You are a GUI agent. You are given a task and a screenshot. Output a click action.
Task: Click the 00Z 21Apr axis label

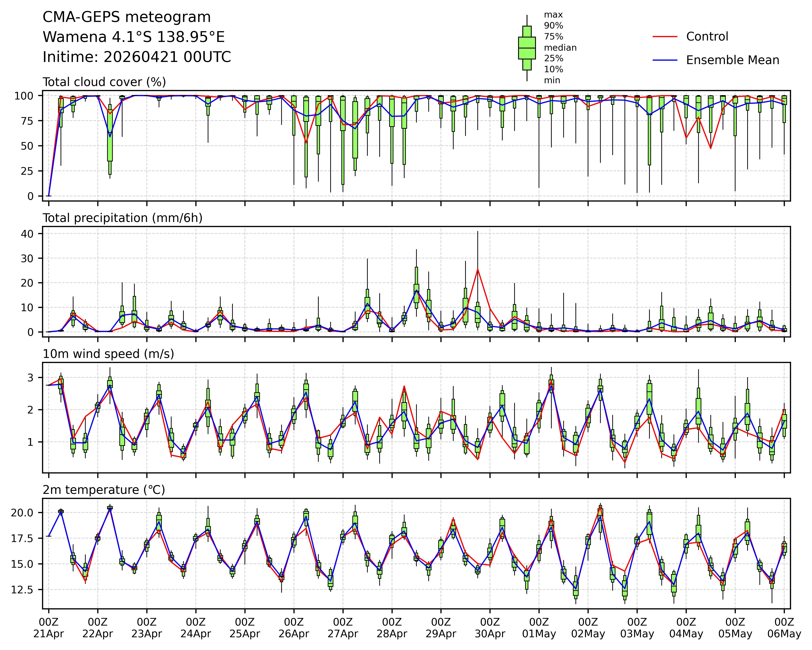pyautogui.click(x=49, y=627)
